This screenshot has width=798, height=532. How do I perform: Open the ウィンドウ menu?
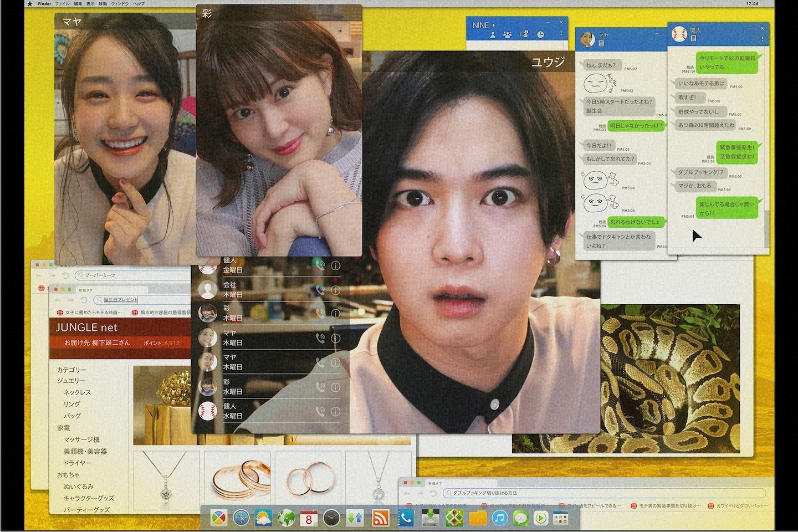pos(119,3)
